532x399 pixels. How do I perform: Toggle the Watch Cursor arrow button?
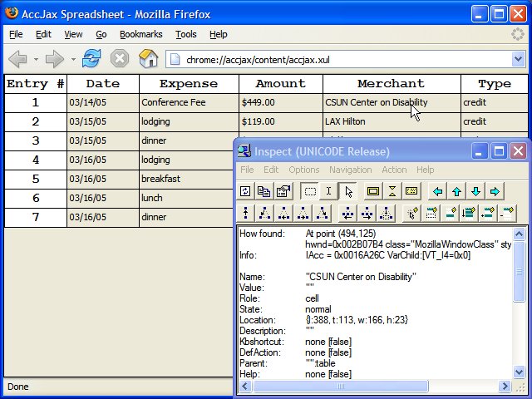tap(348, 191)
